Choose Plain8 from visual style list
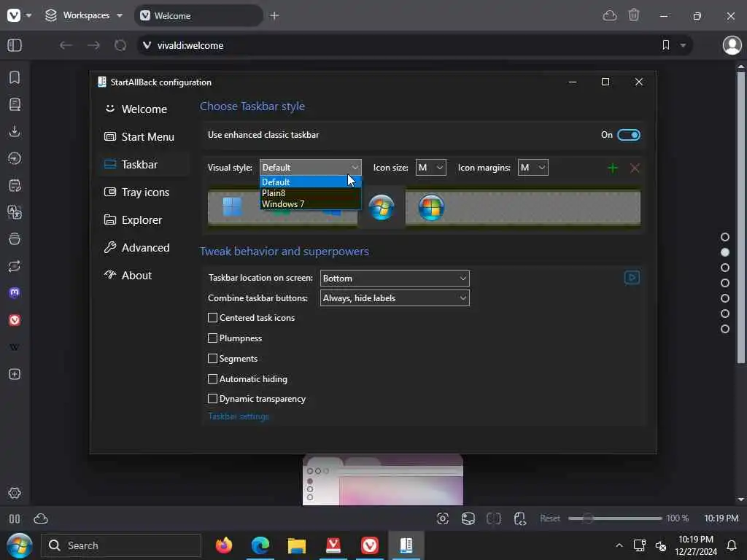Screen dimensions: 747x560 click(310, 192)
